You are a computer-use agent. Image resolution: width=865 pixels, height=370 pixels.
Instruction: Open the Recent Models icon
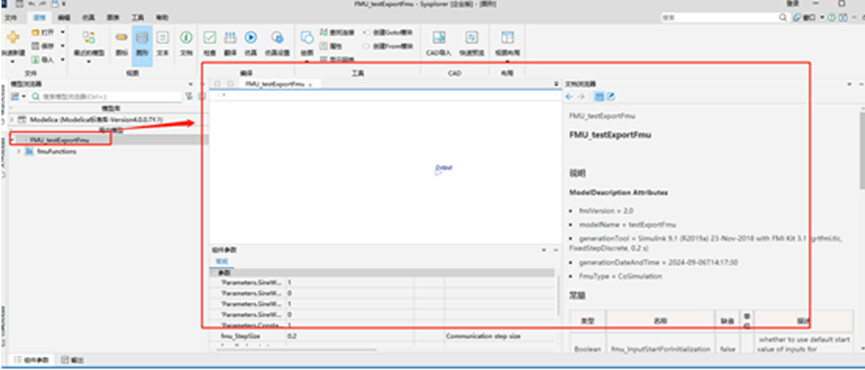pos(89,37)
